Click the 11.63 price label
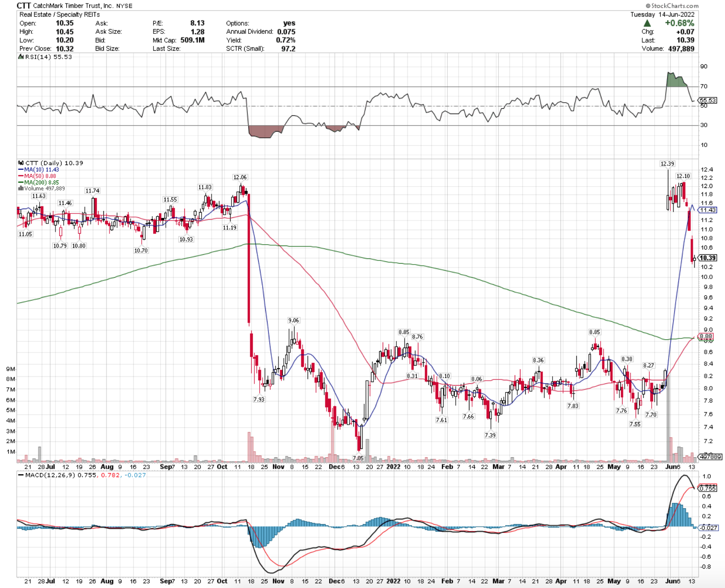Viewport: 725px width, 588px height. point(39,196)
